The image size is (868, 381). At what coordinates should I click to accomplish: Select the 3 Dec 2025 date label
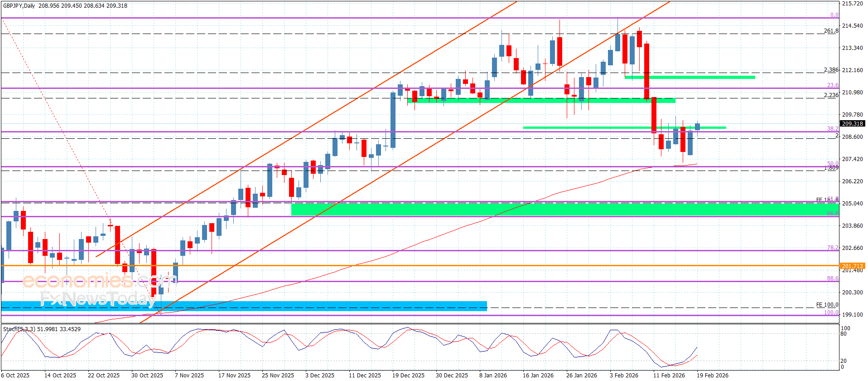tap(320, 375)
